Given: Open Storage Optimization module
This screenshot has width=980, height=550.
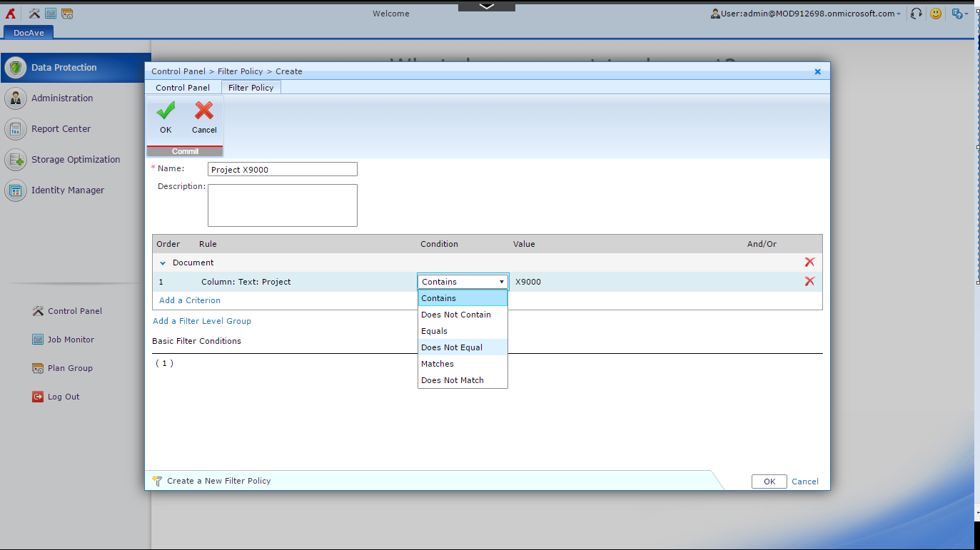Looking at the screenshot, I should (x=76, y=160).
